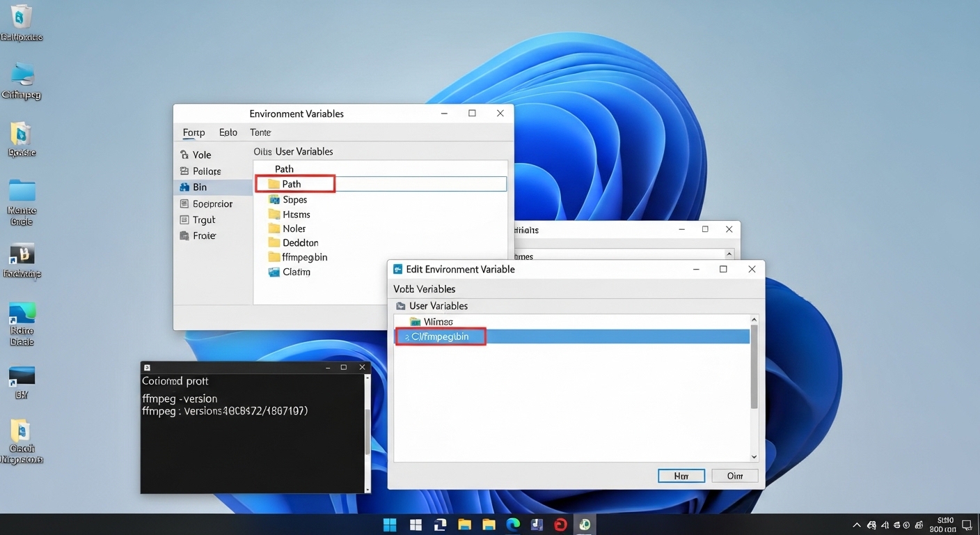Click the scrollbar down chevron in Edit Environment Variable

(753, 457)
